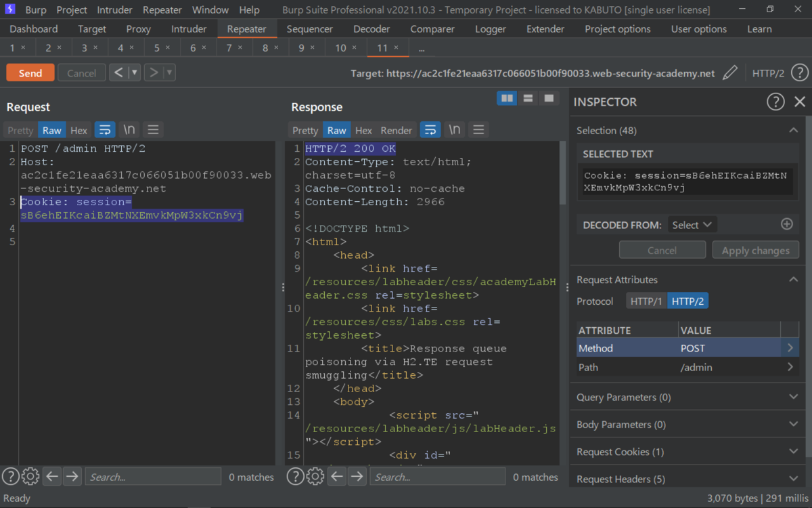Switch protocol to HTTP/1
This screenshot has width=812, height=508.
coord(646,301)
